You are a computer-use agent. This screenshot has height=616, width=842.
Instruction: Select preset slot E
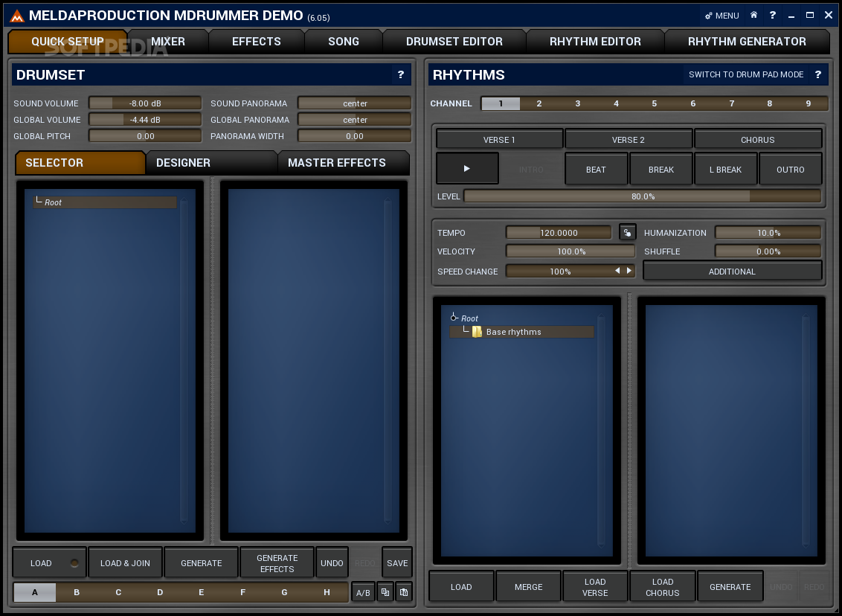(x=202, y=592)
